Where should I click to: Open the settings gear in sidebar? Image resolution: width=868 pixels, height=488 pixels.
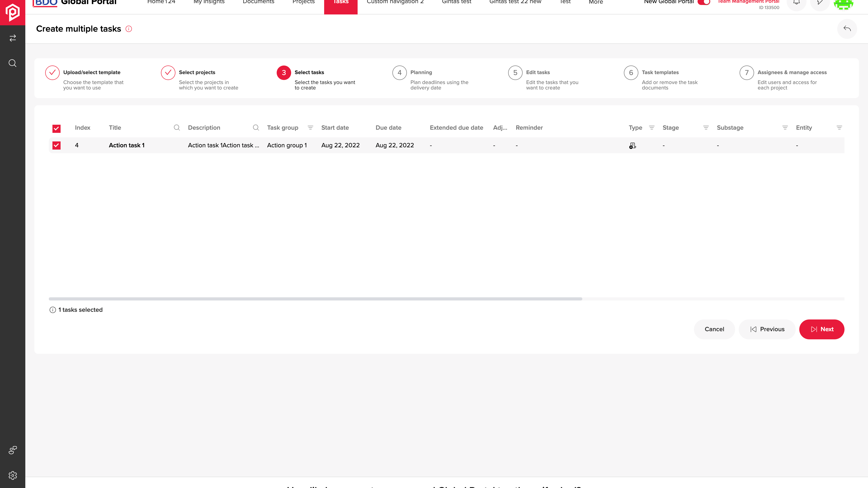point(12,475)
